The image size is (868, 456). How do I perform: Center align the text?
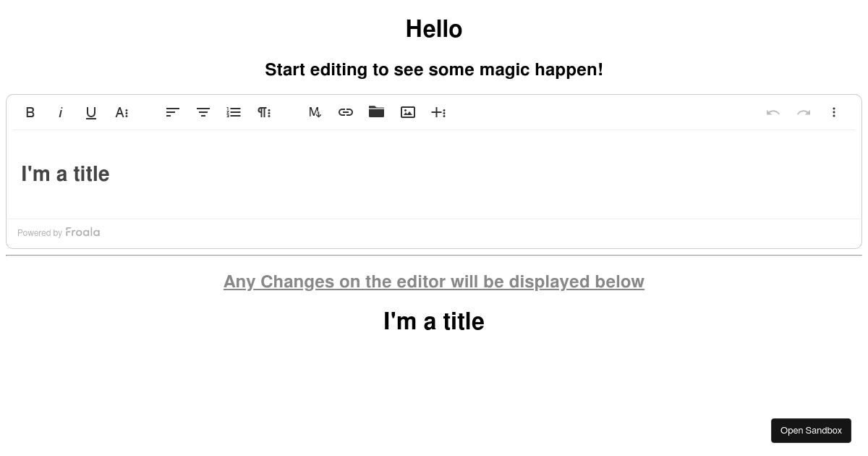click(203, 112)
